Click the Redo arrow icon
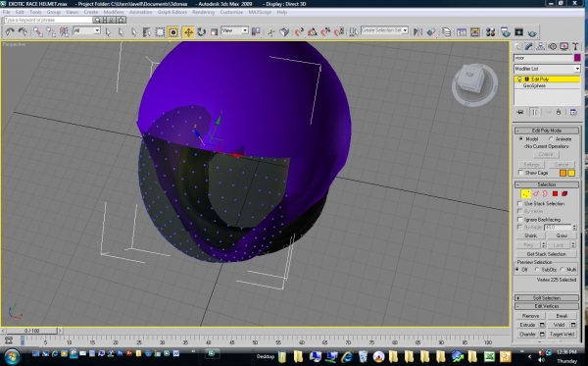The width and height of the screenshot is (588, 366). click(x=23, y=32)
